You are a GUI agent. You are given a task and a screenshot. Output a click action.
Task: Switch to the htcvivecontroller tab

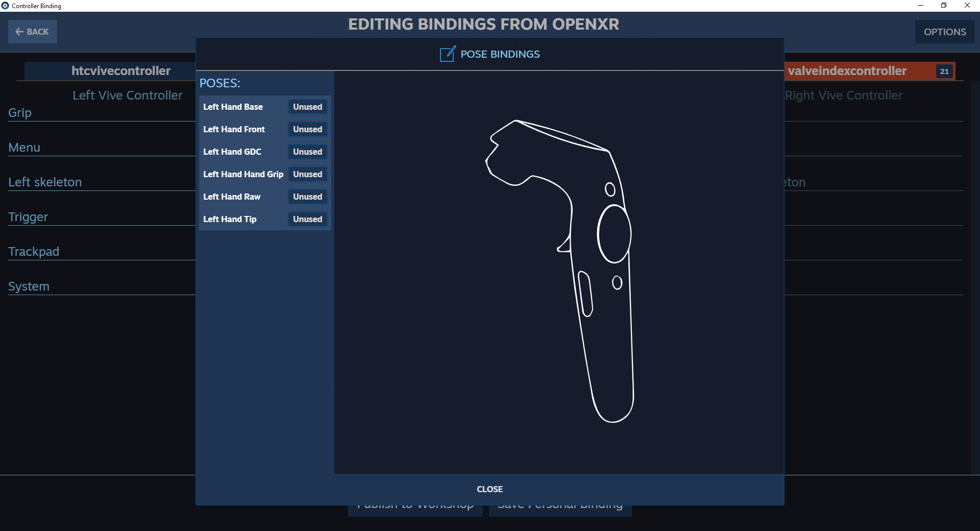coord(110,71)
